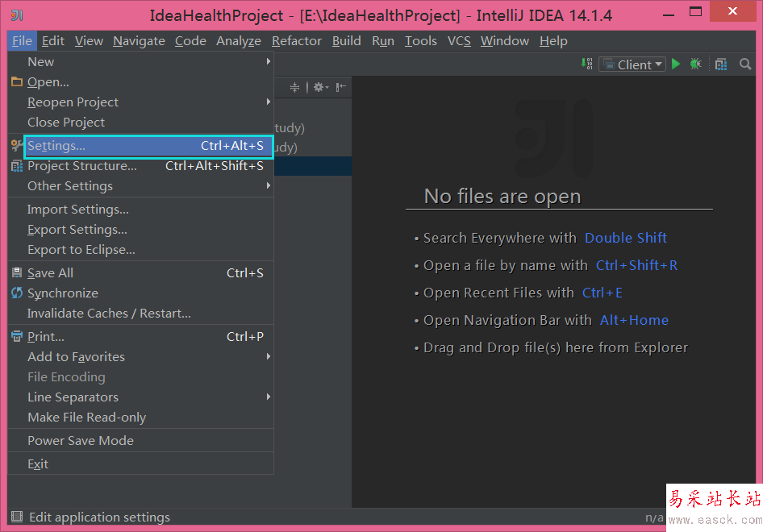
Task: Choose Invalidate Caches / Restart...
Action: 109,314
